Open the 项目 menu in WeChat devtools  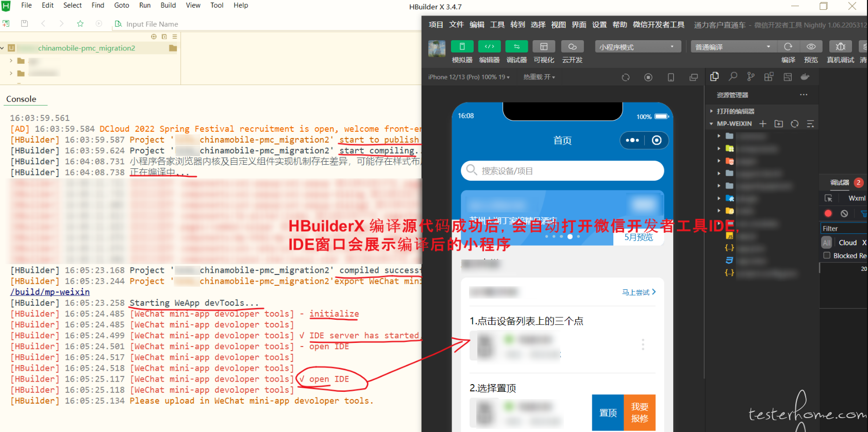point(436,25)
